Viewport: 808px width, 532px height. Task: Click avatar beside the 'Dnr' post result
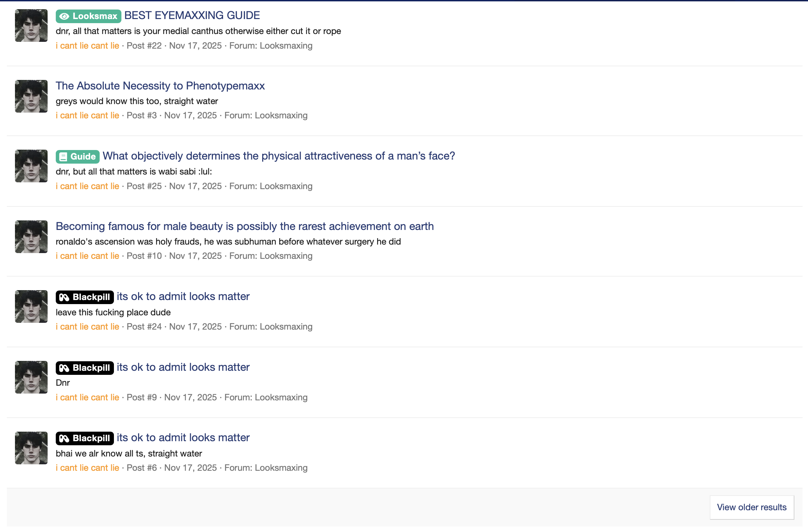[x=31, y=377]
